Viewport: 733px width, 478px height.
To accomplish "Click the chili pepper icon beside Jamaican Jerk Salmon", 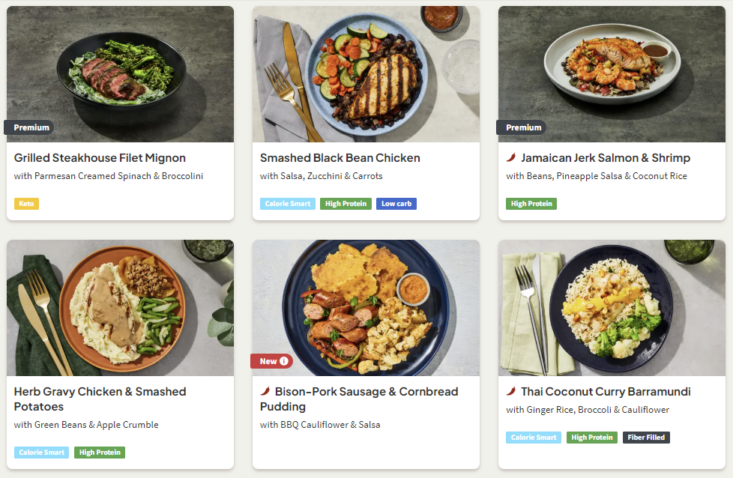I will click(x=511, y=158).
